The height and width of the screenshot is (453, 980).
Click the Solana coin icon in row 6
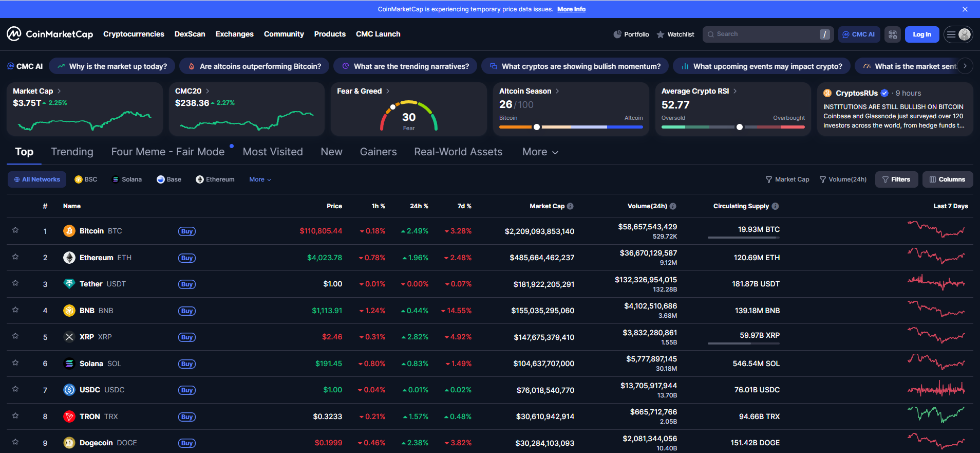click(69, 364)
